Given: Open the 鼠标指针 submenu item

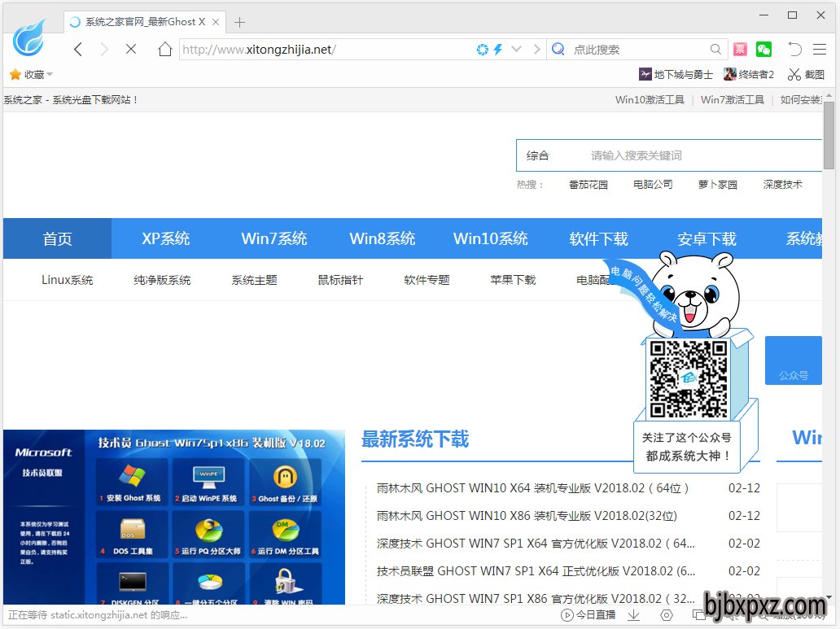Looking at the screenshot, I should point(341,280).
